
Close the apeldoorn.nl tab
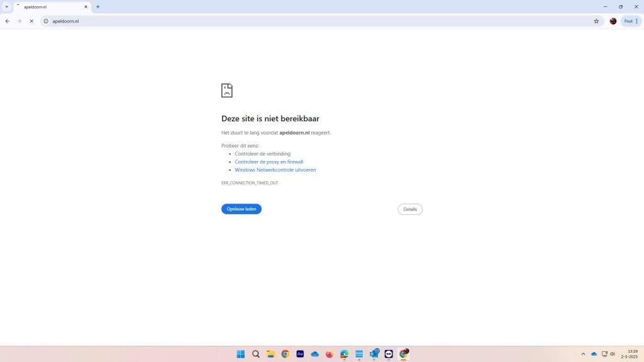point(86,6)
